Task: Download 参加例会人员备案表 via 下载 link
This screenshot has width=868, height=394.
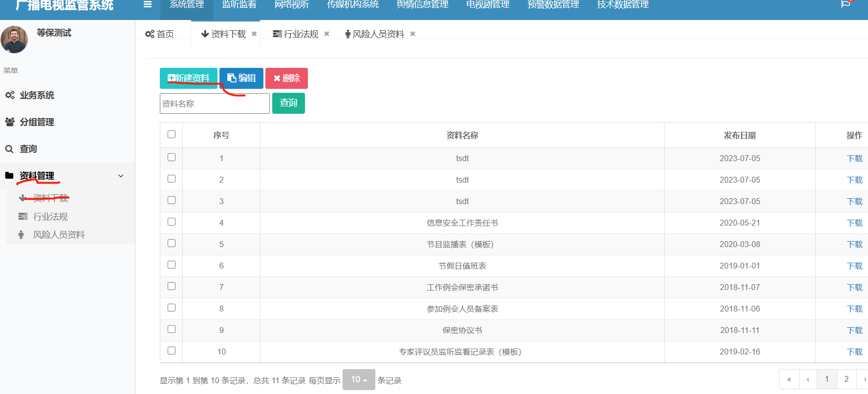Action: click(x=855, y=309)
